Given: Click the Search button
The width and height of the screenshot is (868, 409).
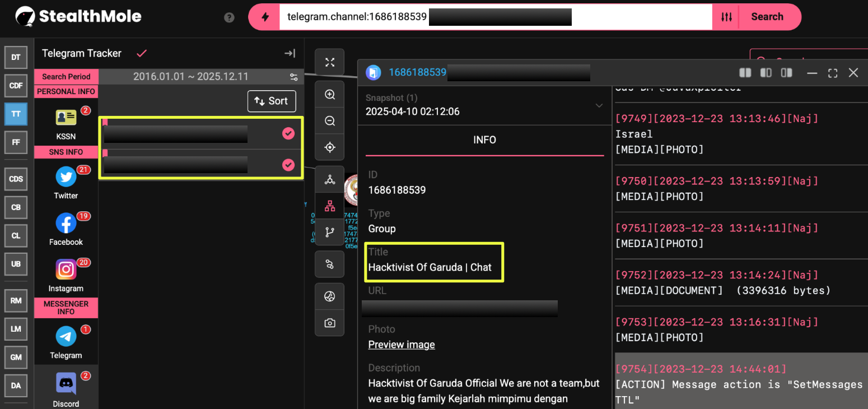Looking at the screenshot, I should (x=767, y=17).
